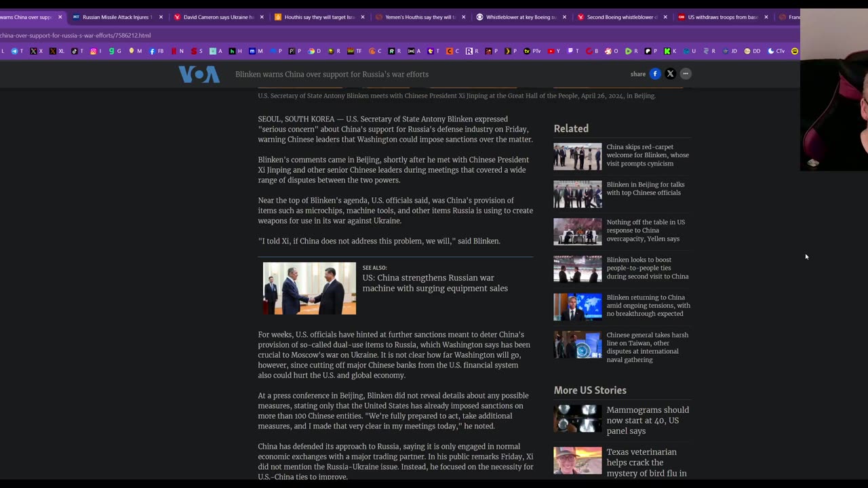This screenshot has width=868, height=488.
Task: Open 'Mammograms should now start at 40' story
Action: (648, 420)
